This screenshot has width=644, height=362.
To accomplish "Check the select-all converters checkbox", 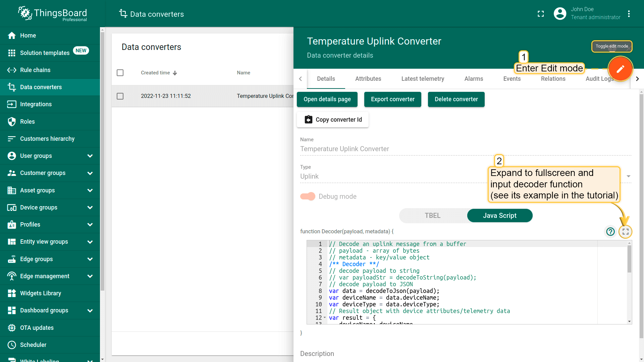I will 120,73.
